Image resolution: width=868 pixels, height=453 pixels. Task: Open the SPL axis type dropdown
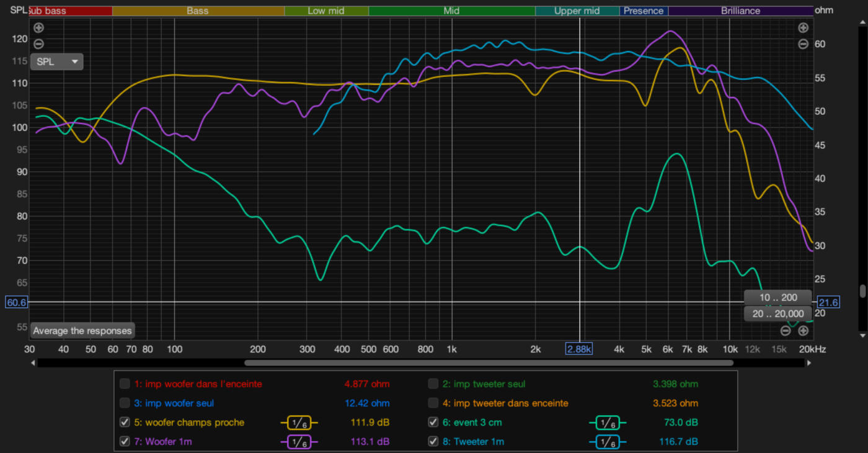pos(56,61)
